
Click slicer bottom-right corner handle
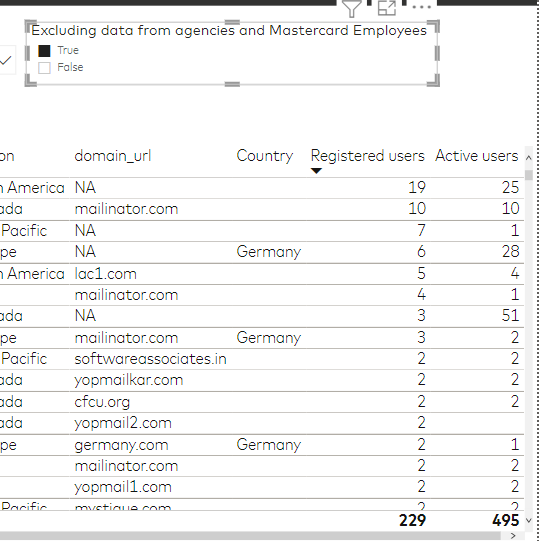434,80
